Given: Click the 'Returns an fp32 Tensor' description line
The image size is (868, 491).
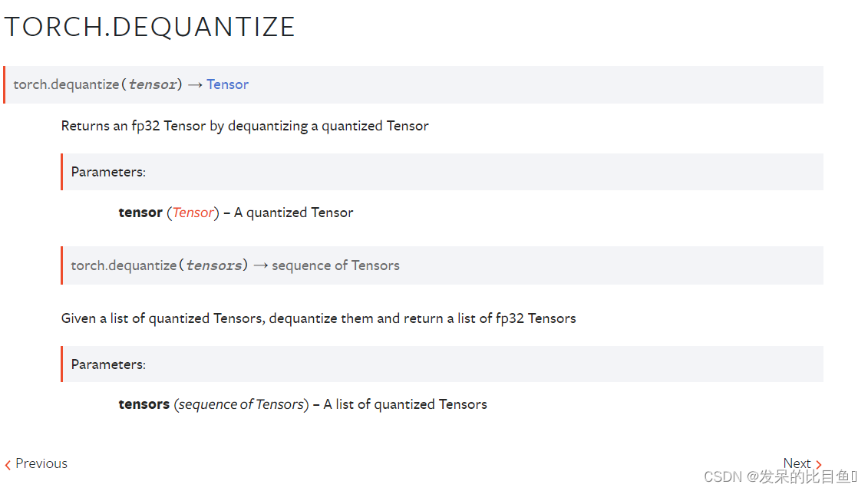Looking at the screenshot, I should tap(245, 127).
